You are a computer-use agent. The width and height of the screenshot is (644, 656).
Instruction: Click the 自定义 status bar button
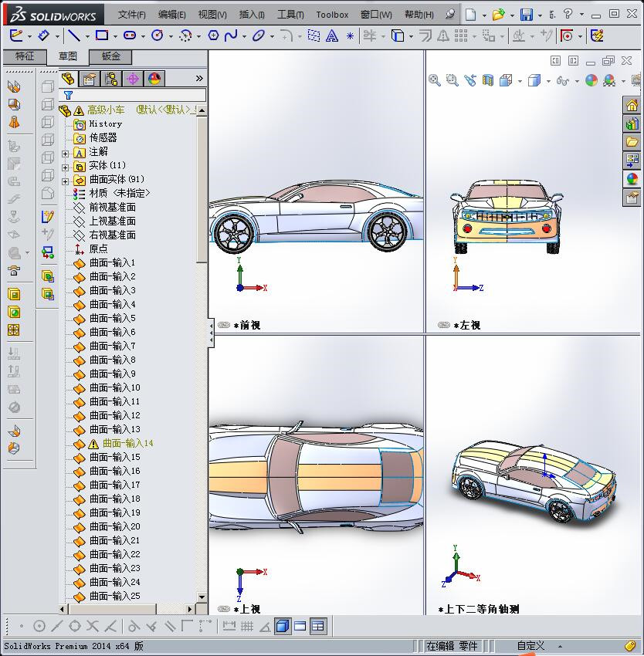click(530, 646)
